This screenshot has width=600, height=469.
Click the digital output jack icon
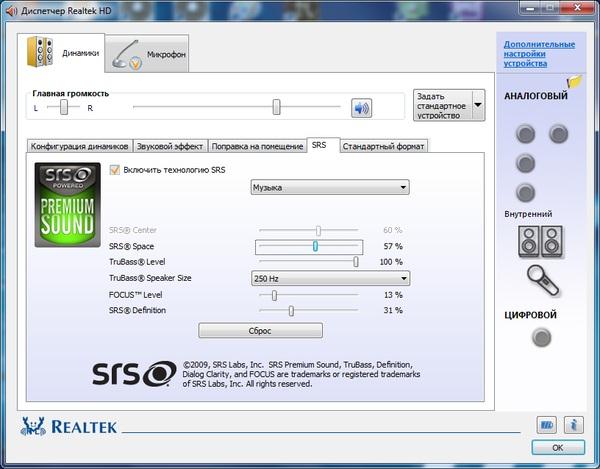click(x=541, y=337)
